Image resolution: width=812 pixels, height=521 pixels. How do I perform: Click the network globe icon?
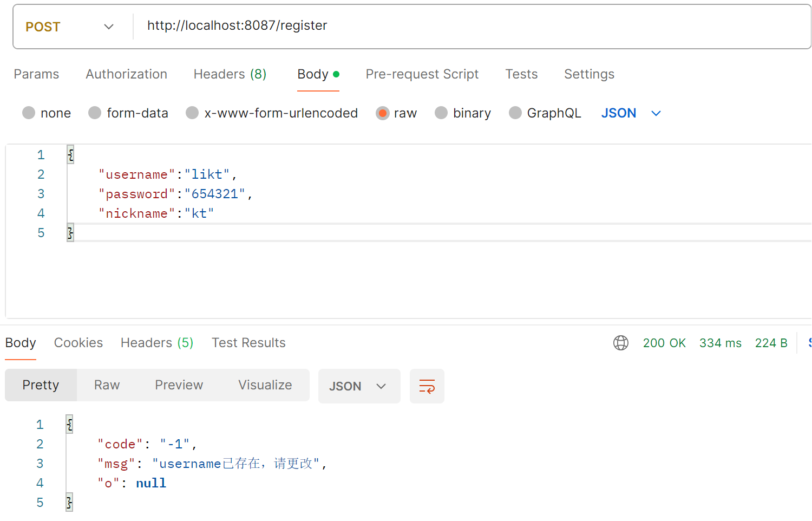(x=621, y=343)
